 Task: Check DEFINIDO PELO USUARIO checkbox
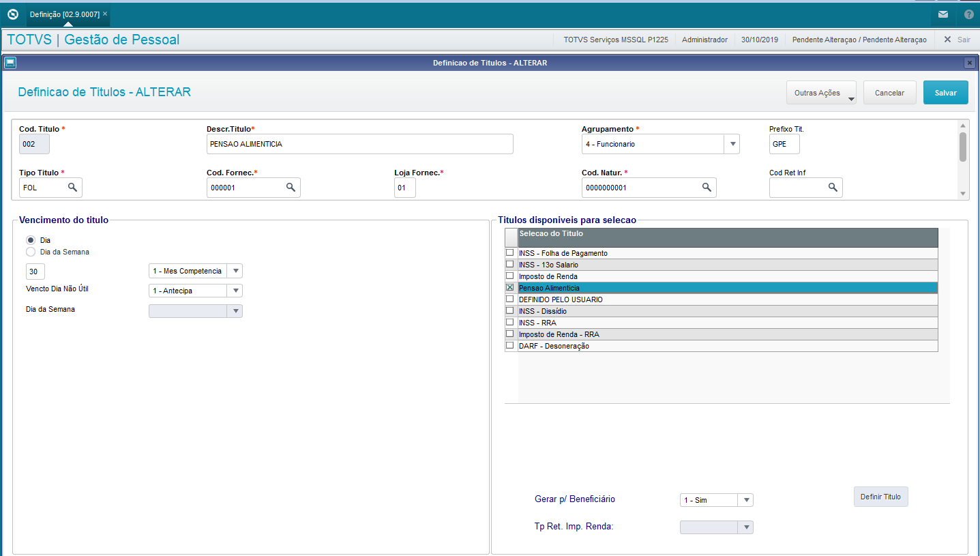click(509, 299)
